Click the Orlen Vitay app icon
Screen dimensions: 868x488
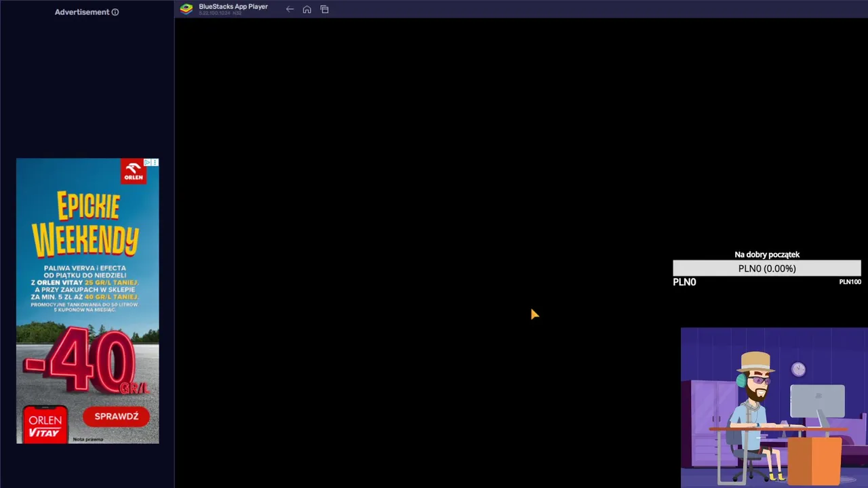click(x=45, y=424)
